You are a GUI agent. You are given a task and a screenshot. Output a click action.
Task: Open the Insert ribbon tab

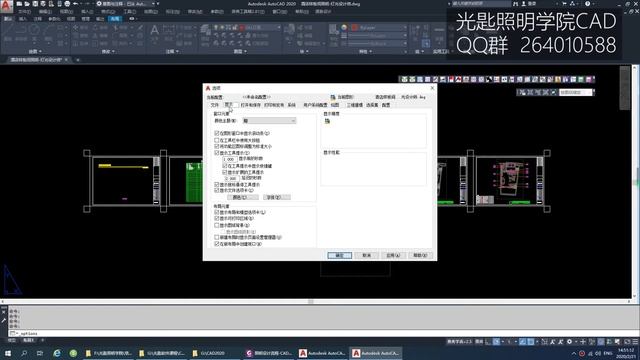click(x=22, y=19)
